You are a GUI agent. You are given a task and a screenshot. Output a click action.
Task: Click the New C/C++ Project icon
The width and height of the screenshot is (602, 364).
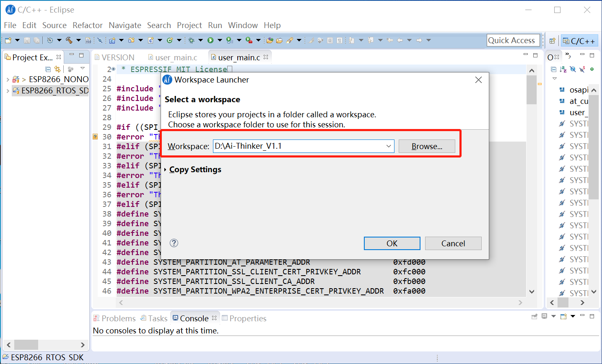[112, 40]
